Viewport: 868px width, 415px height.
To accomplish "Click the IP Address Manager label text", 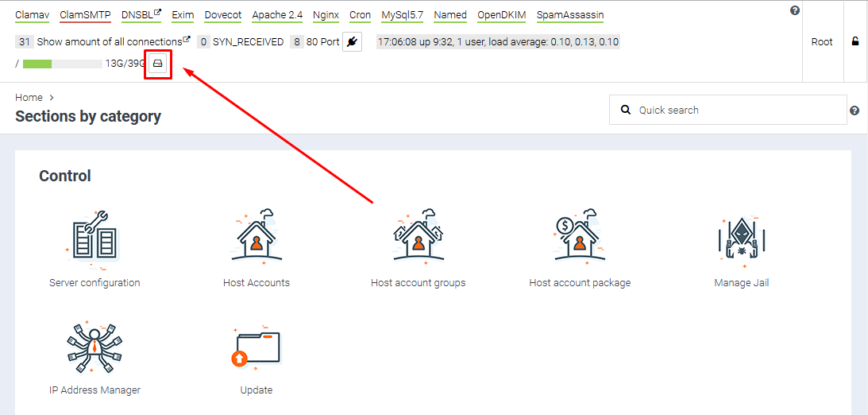I will pos(95,390).
